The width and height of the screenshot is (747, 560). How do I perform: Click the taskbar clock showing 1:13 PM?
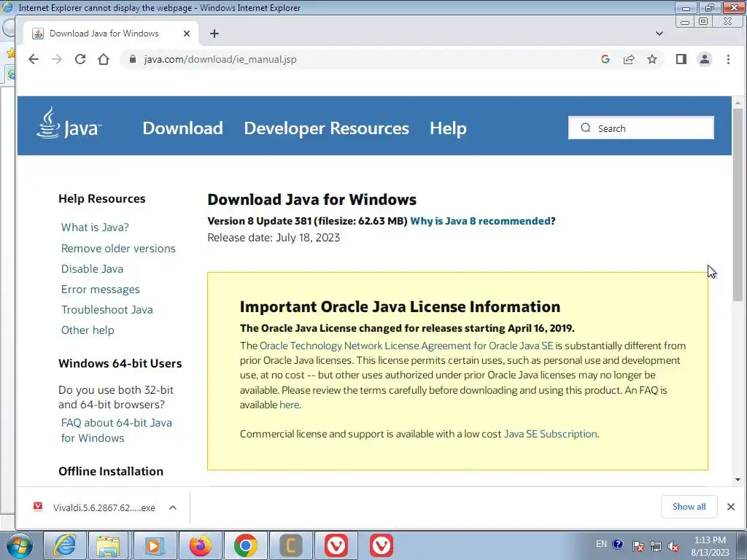click(x=710, y=546)
